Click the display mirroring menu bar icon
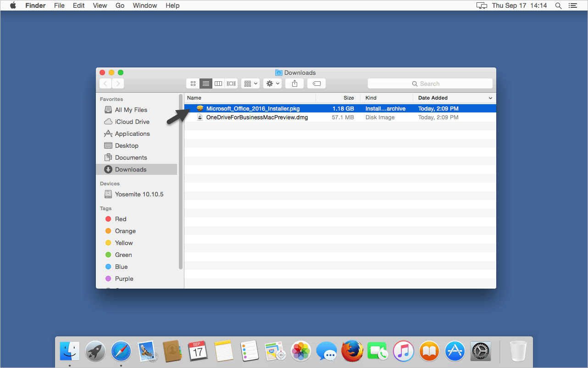 (x=482, y=6)
